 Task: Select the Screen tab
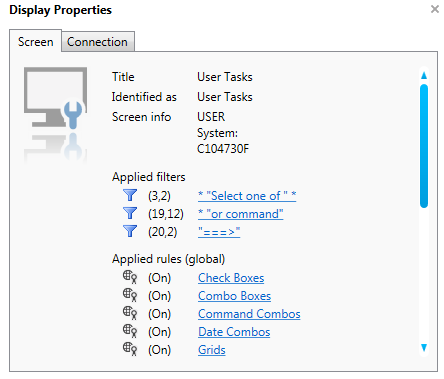pos(35,41)
